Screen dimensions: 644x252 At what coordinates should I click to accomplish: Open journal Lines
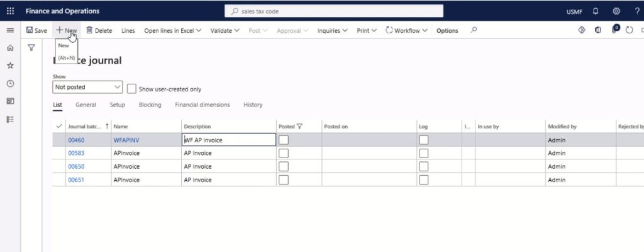pyautogui.click(x=128, y=30)
